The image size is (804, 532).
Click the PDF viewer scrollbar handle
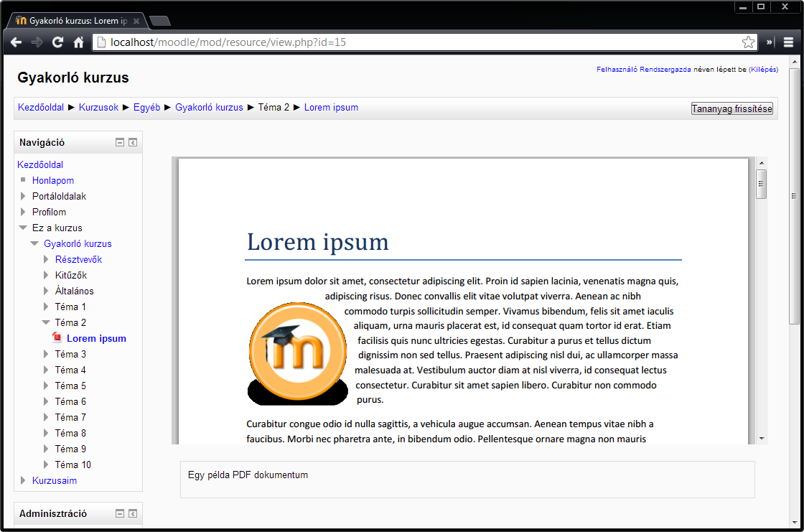click(x=762, y=184)
